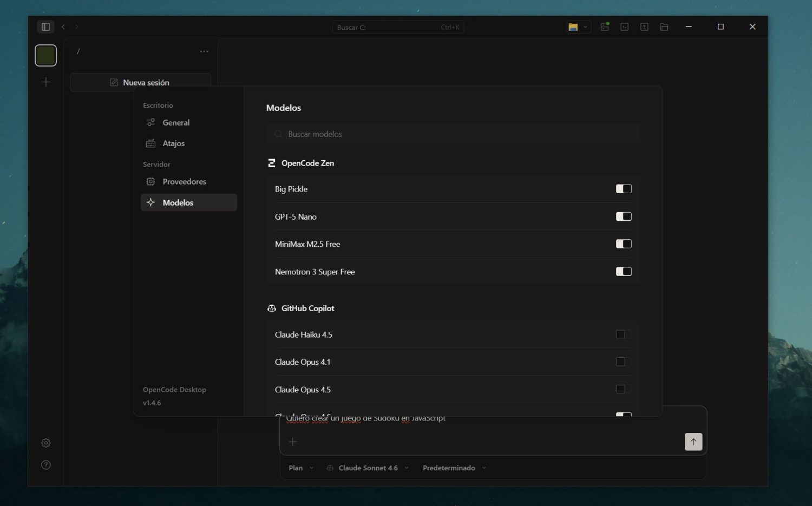The image size is (812, 506).
Task: Expand the Predeterminado dropdown
Action: (454, 468)
